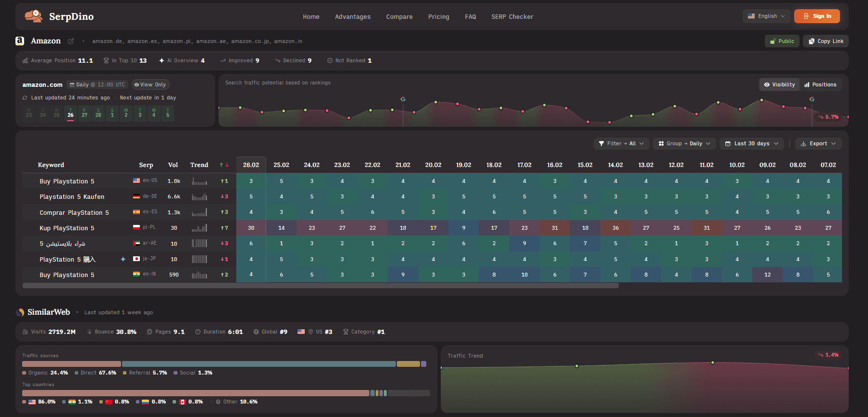Expand the Group Daily dropdown
The height and width of the screenshot is (417, 868).
point(684,143)
